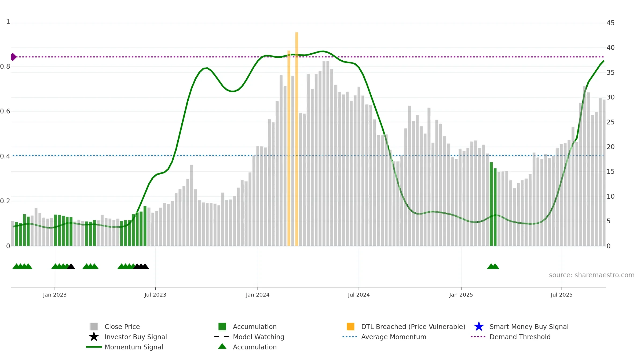Screen dimensions: 644x362
Task: Click the green Accumulation triangle legend icon
Action: 222,346
